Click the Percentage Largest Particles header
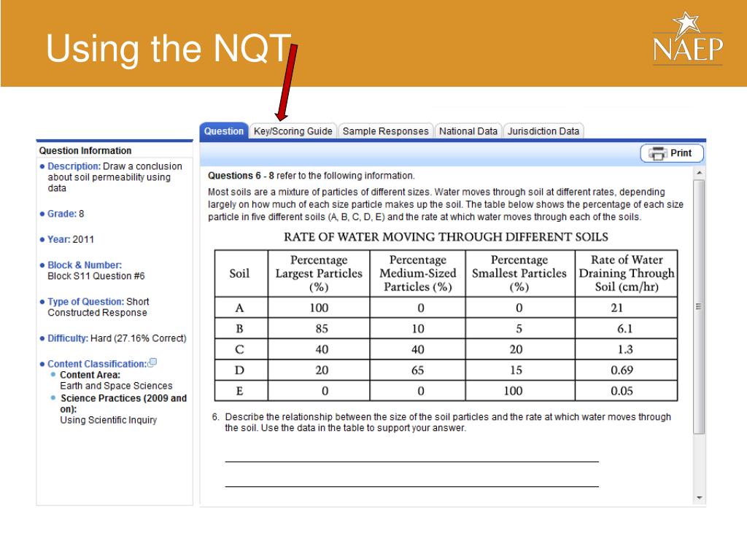Screen dimensions: 747x560 pos(319,273)
